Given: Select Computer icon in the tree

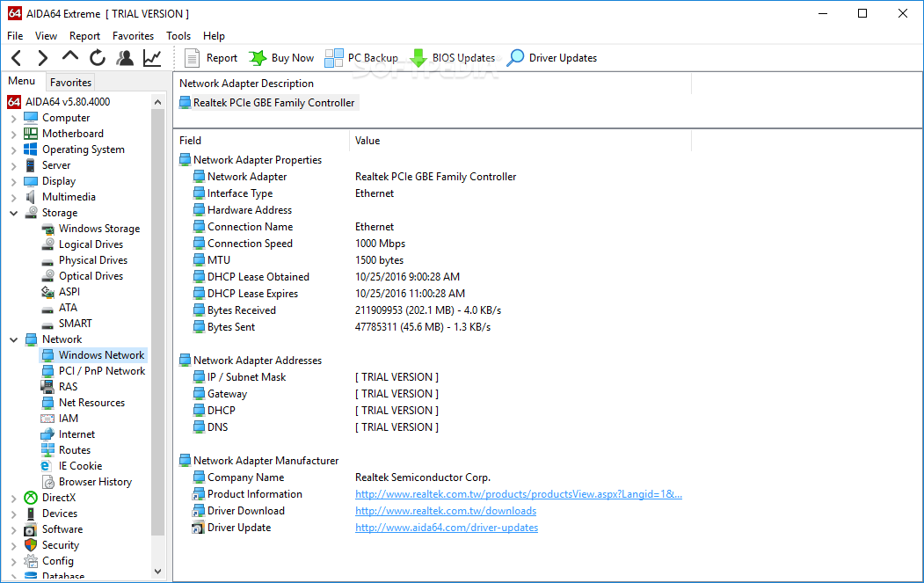Looking at the screenshot, I should [x=31, y=117].
